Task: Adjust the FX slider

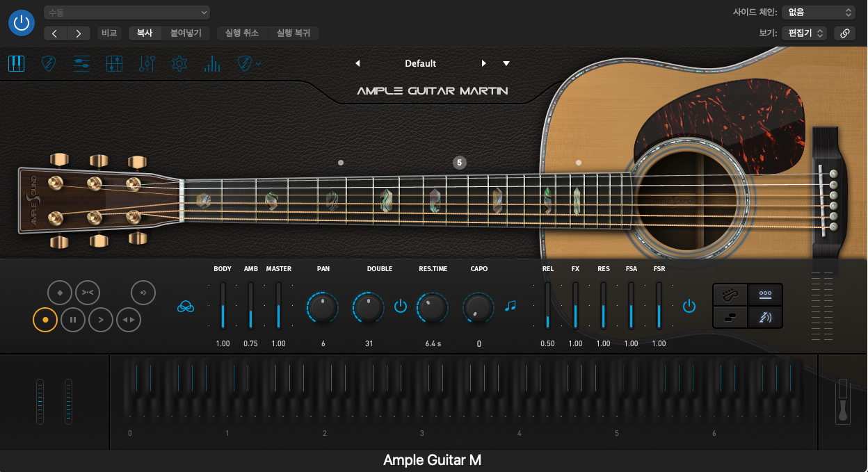Action: tap(575, 305)
